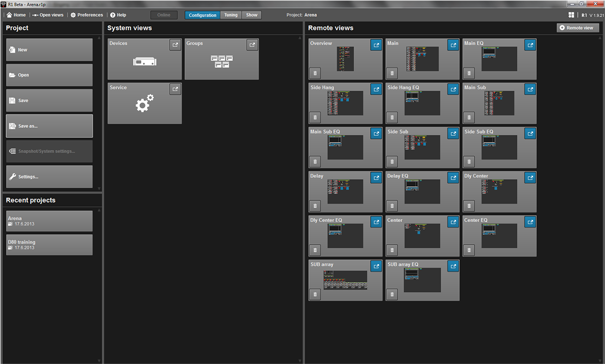Image resolution: width=605 pixels, height=364 pixels.
Task: Click the Save as... button
Action: pos(49,126)
